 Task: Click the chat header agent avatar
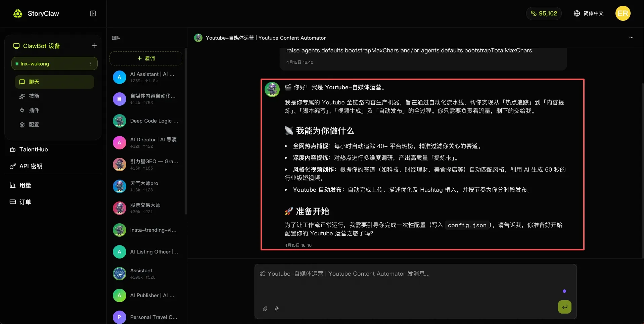198,38
